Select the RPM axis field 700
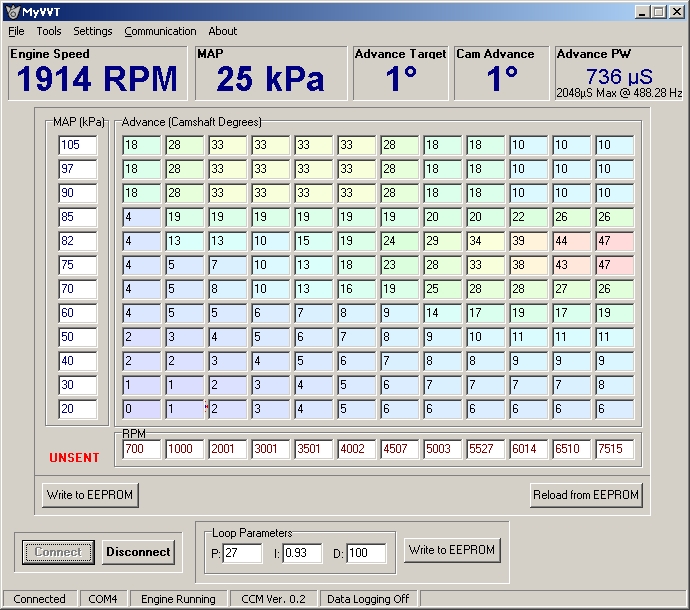The image size is (690, 610). pyautogui.click(x=142, y=449)
